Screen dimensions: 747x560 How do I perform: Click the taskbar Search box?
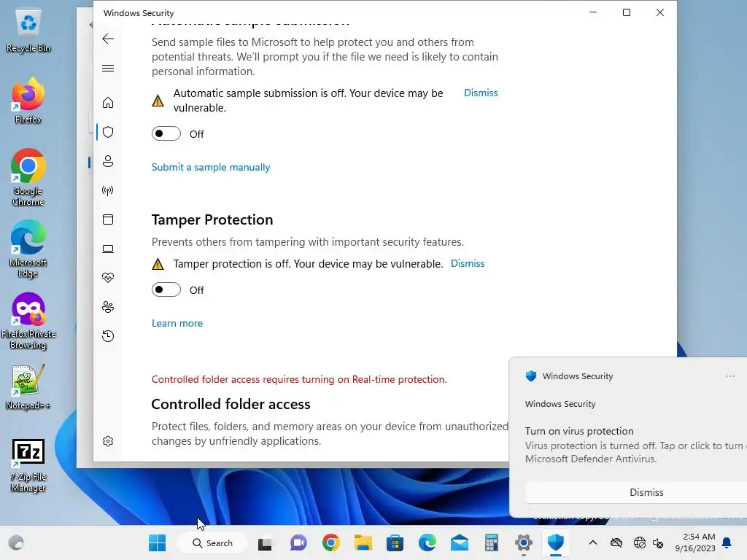tap(212, 542)
